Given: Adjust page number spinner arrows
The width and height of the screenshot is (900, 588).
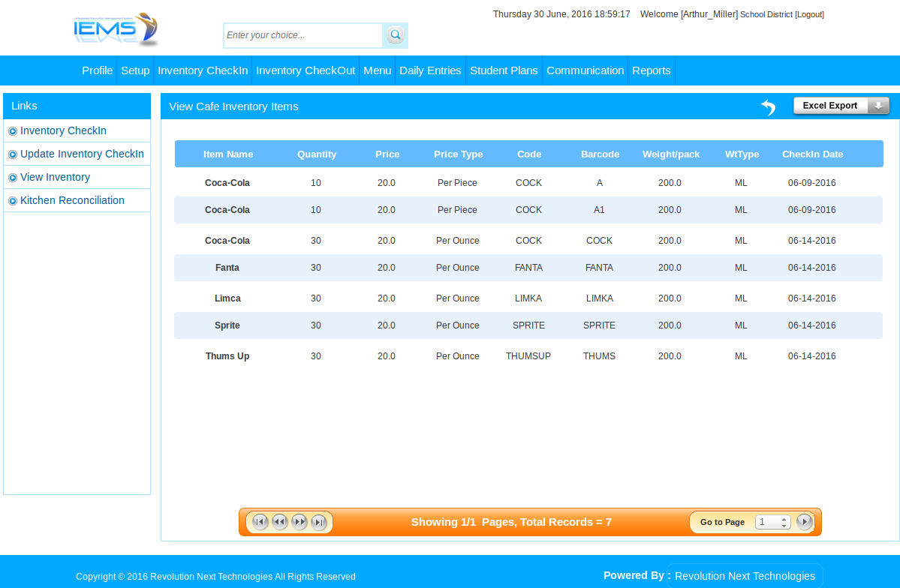Looking at the screenshot, I should (784, 522).
